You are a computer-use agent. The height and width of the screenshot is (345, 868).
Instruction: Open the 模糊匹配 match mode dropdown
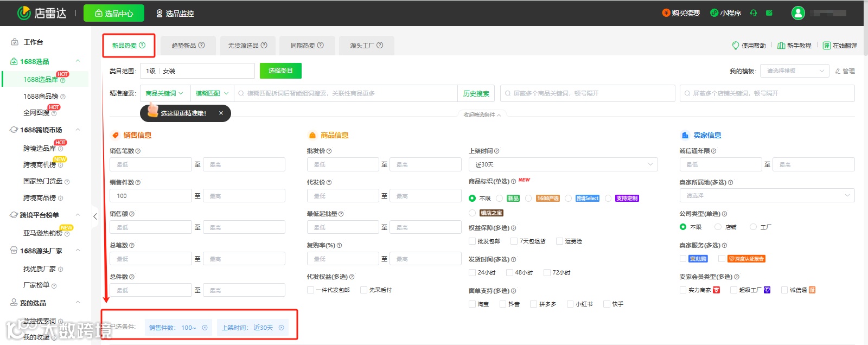212,93
